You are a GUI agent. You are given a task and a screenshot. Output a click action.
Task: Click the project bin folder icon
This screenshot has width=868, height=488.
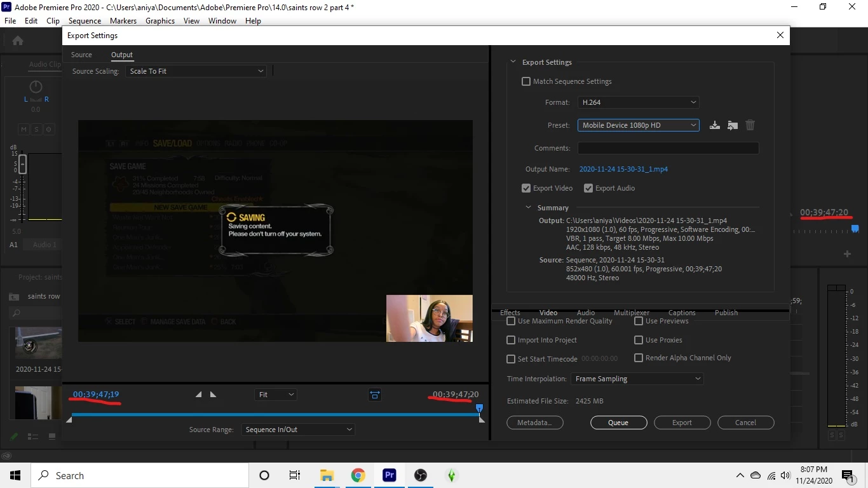(14, 297)
